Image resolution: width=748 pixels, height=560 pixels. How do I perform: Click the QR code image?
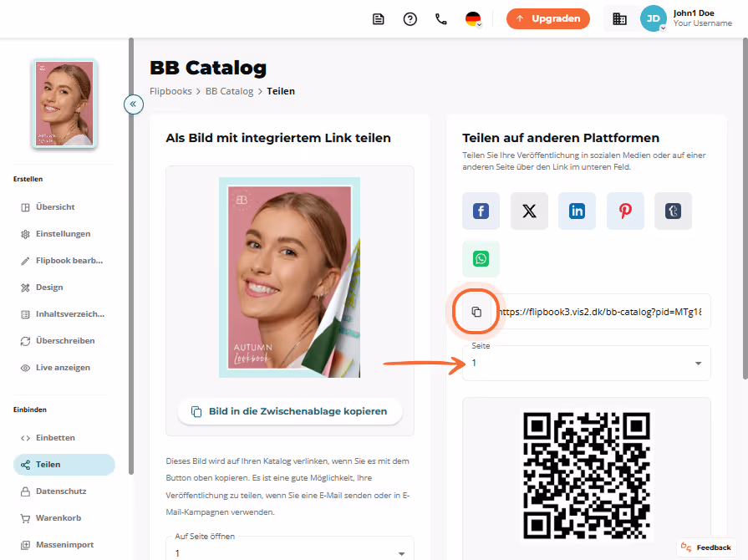587,476
